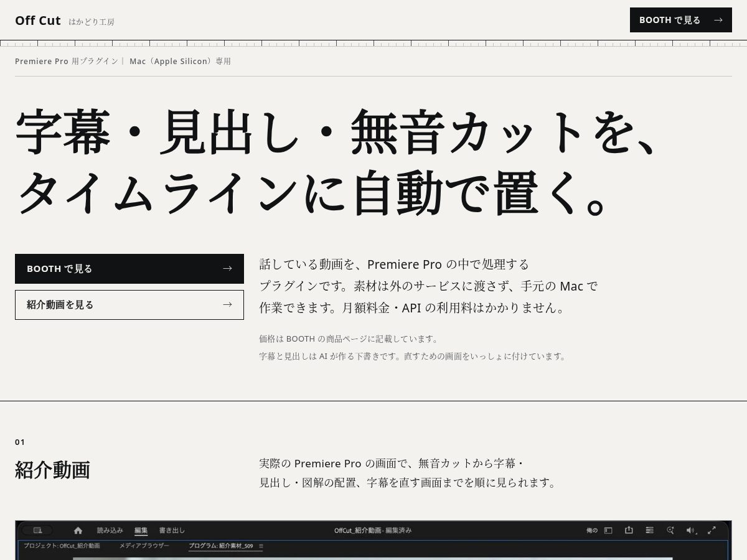Click the description starting 実際の Premiere Pro の画面で
This screenshot has width=747, height=560.
pos(392,464)
